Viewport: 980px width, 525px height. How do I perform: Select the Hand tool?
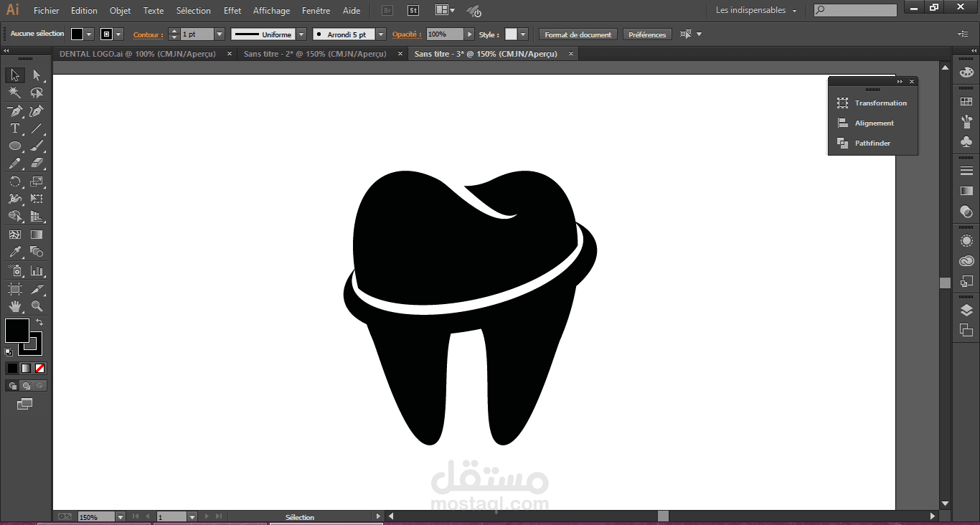point(14,306)
